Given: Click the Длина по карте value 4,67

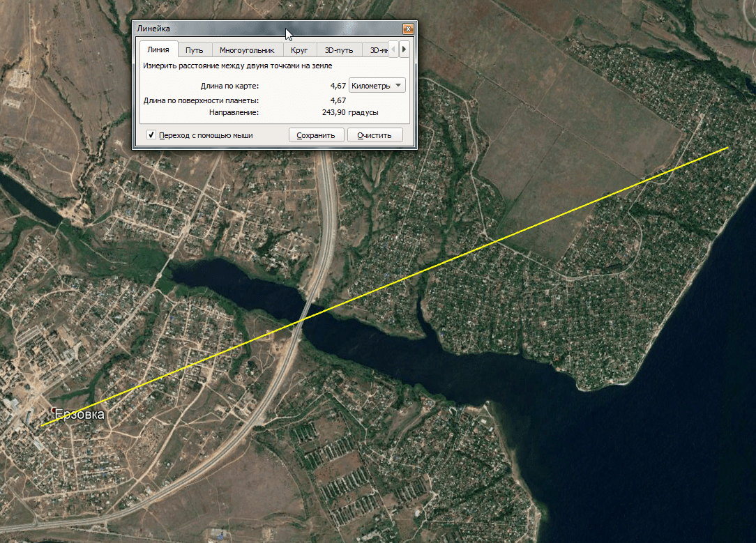Looking at the screenshot, I should click(x=338, y=86).
